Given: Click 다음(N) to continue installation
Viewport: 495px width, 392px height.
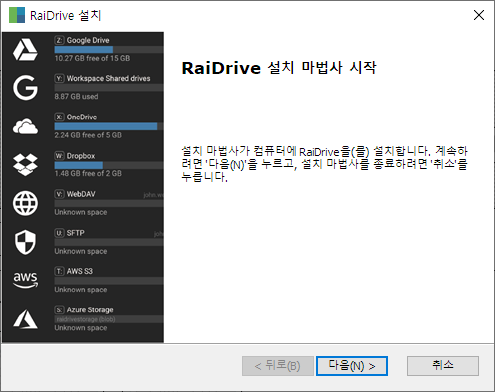Looking at the screenshot, I should point(352,366).
